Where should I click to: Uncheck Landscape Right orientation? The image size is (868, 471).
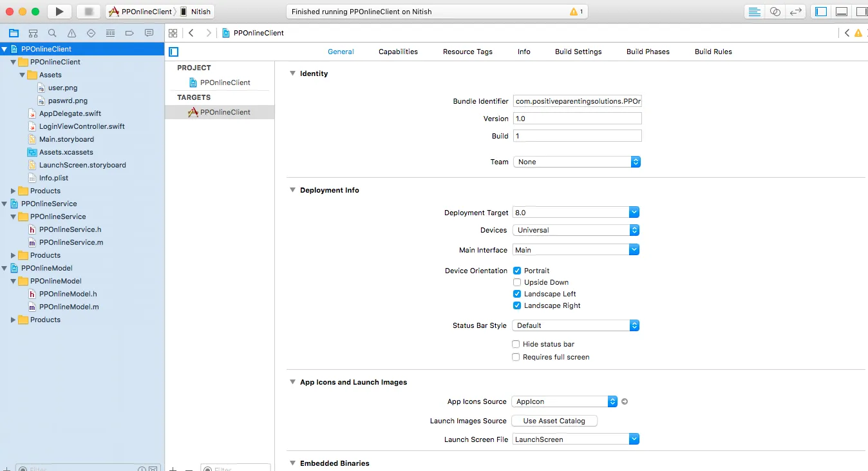point(517,305)
